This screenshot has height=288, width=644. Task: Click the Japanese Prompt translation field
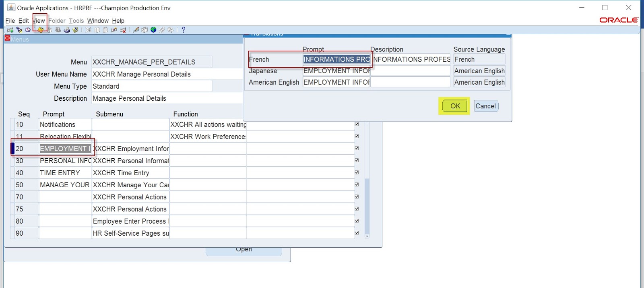click(336, 71)
